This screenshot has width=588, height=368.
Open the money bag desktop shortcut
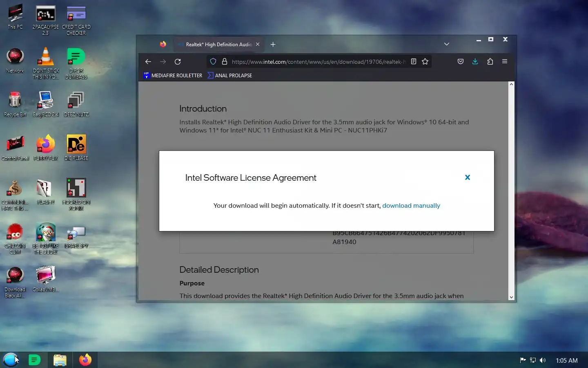coord(15,195)
